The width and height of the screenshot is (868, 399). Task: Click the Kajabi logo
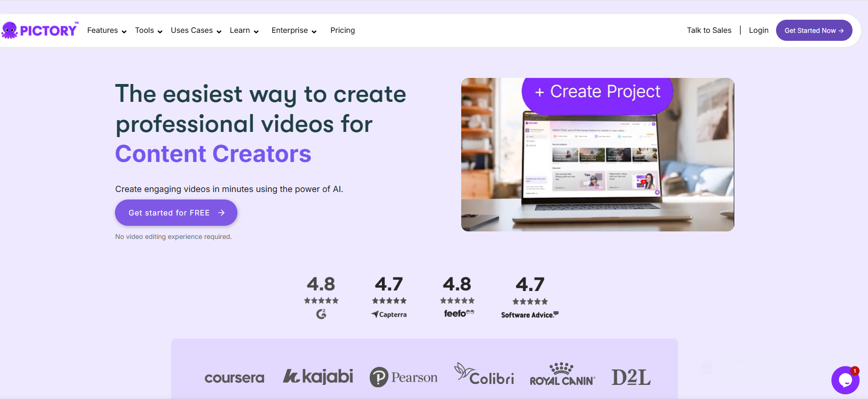(318, 376)
